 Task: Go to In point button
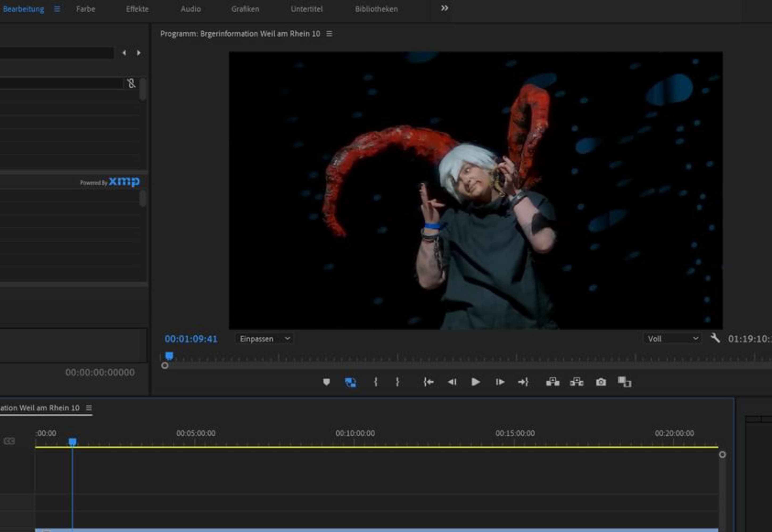pos(428,382)
